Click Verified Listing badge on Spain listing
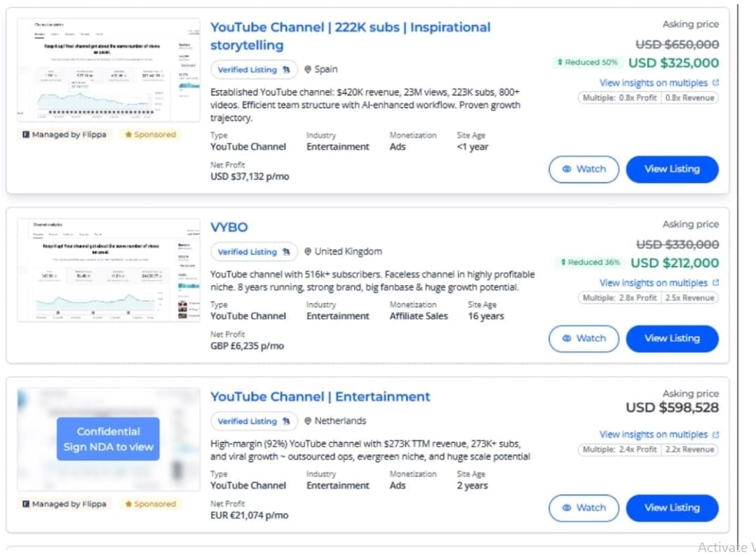The height and width of the screenshot is (557, 756). pyautogui.click(x=254, y=70)
